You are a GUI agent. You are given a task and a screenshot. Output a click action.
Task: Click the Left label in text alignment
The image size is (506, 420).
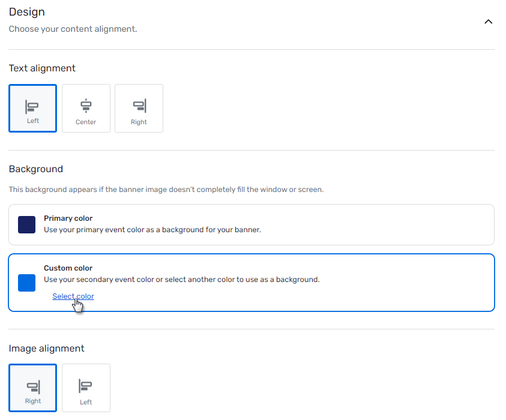click(32, 121)
